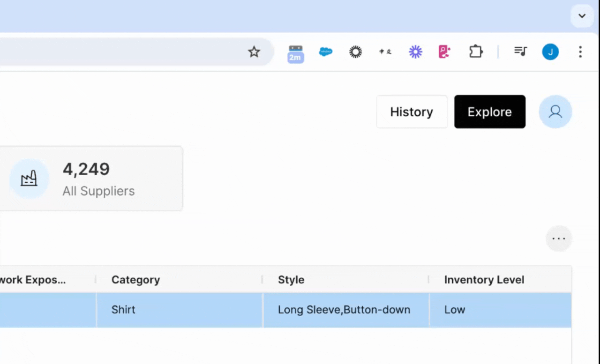Open the table's ellipsis options menu

pyautogui.click(x=559, y=238)
